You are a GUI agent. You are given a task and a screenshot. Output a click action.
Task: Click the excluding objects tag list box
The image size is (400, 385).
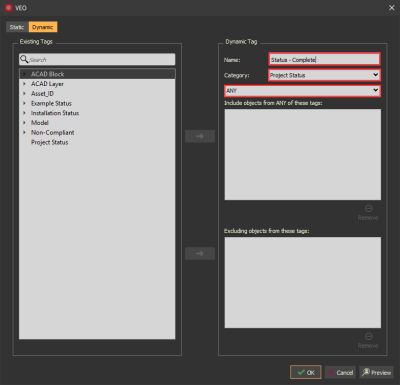coord(303,282)
